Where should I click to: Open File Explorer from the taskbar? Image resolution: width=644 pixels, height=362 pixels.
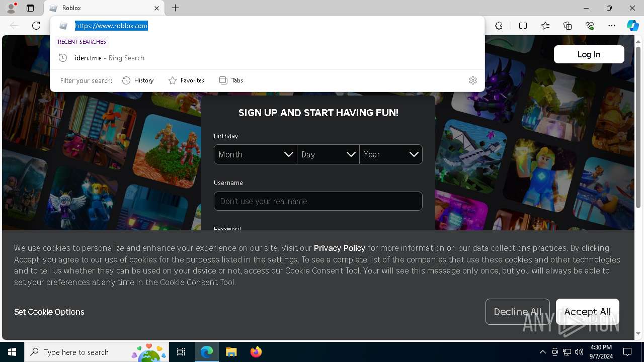click(x=231, y=352)
